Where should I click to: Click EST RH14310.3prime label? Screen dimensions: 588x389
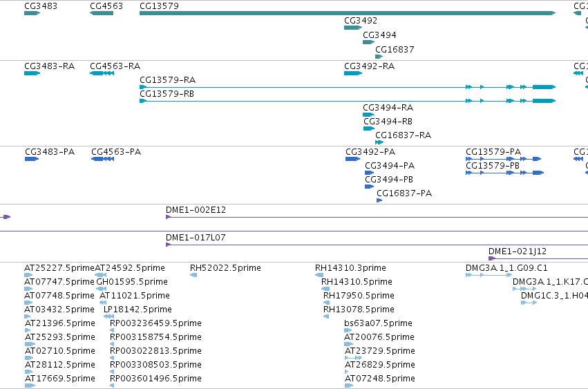(x=350, y=268)
